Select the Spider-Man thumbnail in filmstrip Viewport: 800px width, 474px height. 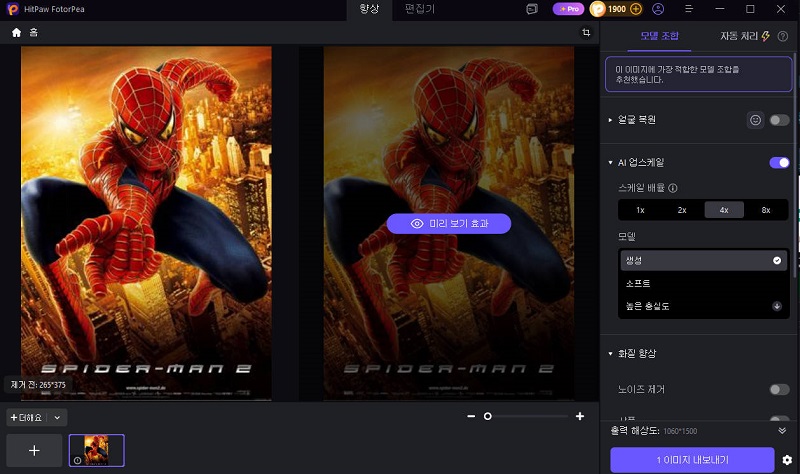[x=97, y=451]
